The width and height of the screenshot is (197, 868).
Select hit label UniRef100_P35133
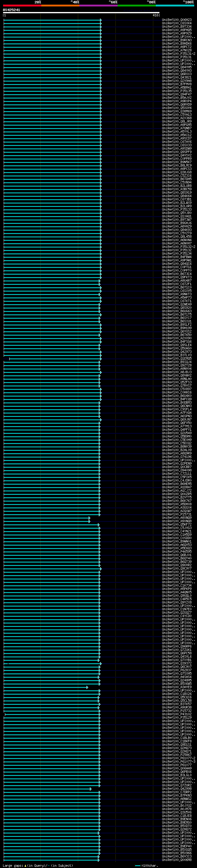coord(177,210)
